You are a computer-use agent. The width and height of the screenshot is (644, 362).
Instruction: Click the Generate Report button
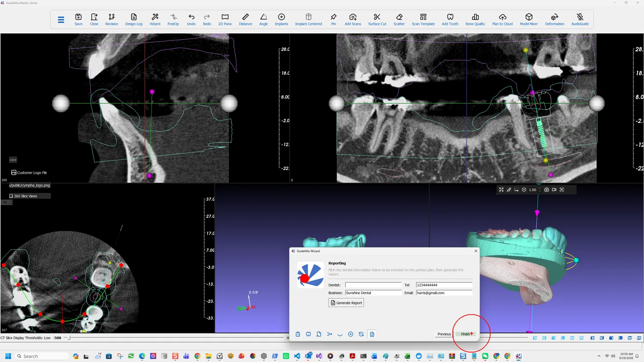[346, 303]
